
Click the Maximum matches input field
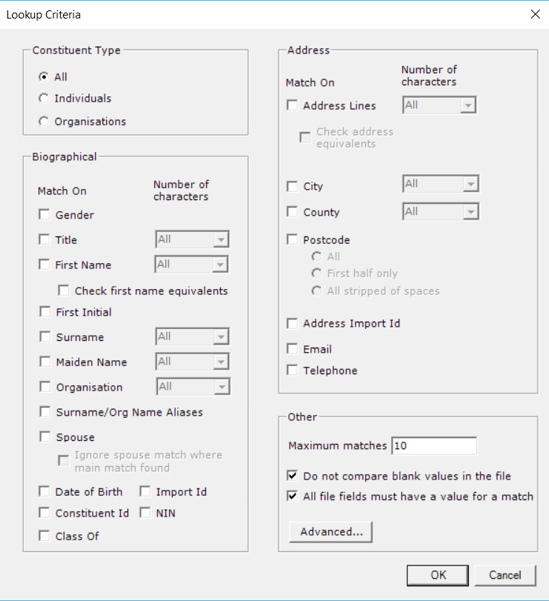434,445
